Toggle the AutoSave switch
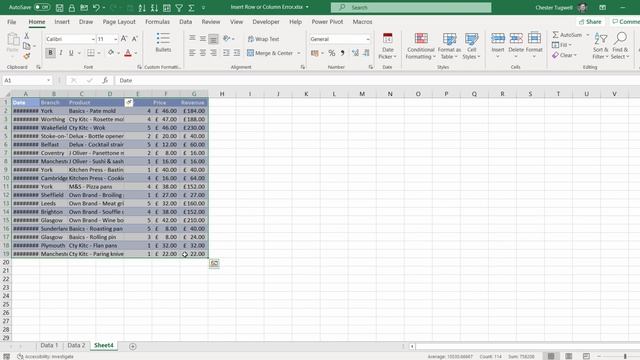The image size is (640, 360). point(42,7)
